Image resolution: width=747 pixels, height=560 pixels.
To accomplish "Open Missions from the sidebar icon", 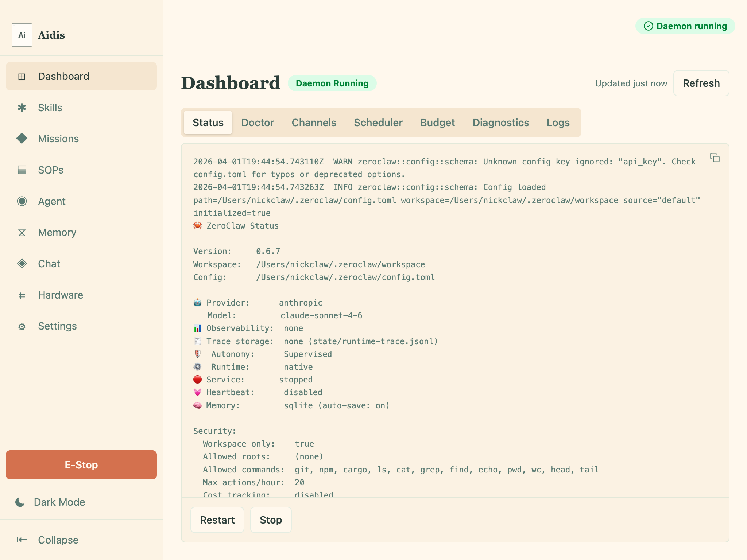I will (22, 139).
